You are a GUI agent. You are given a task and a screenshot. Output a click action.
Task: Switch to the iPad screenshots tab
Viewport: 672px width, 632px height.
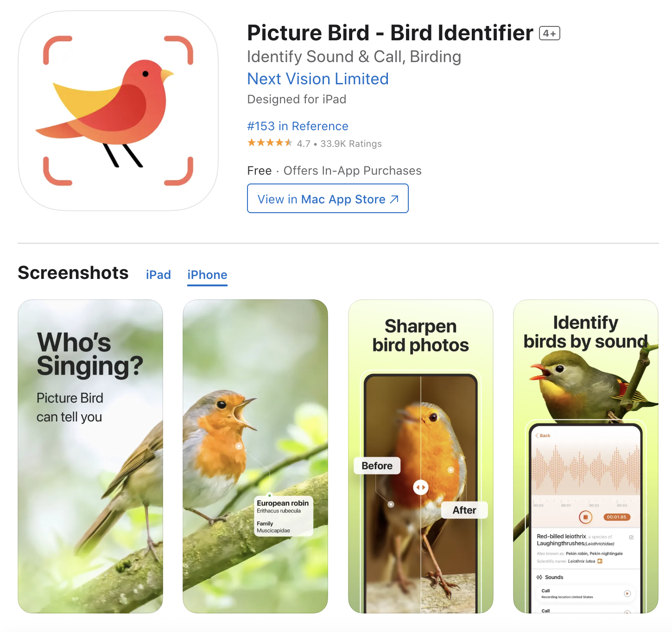(158, 275)
